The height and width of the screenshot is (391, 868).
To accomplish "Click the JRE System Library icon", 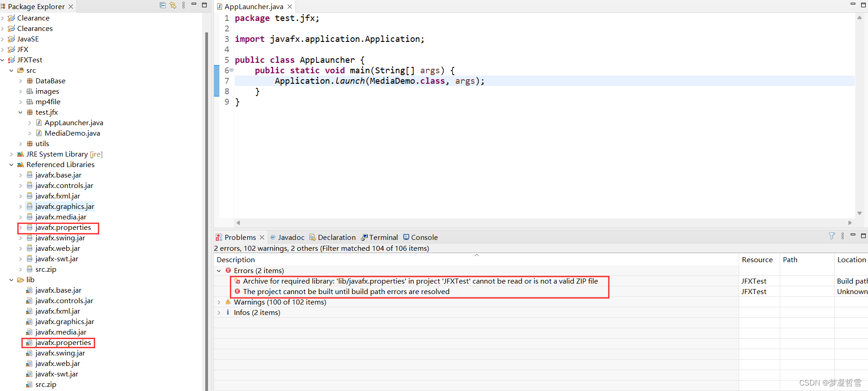I will point(20,154).
